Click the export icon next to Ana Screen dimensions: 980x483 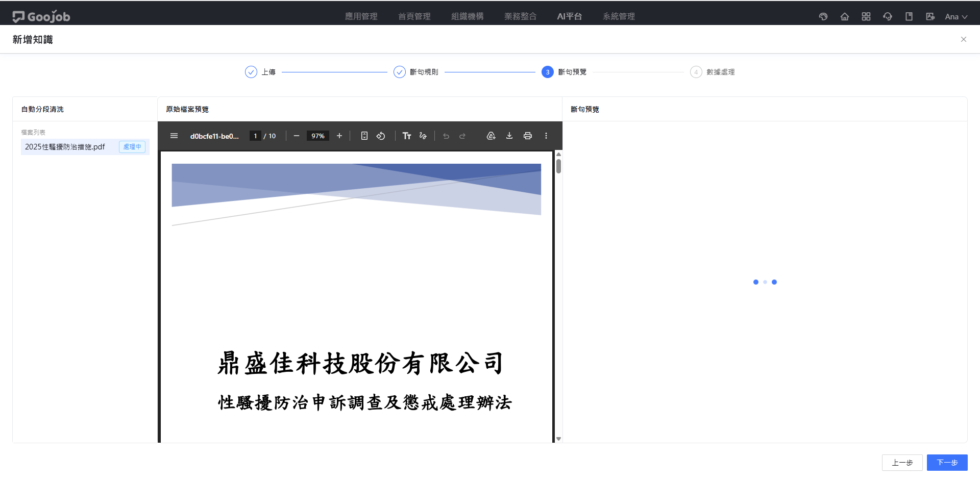[x=930, y=16]
